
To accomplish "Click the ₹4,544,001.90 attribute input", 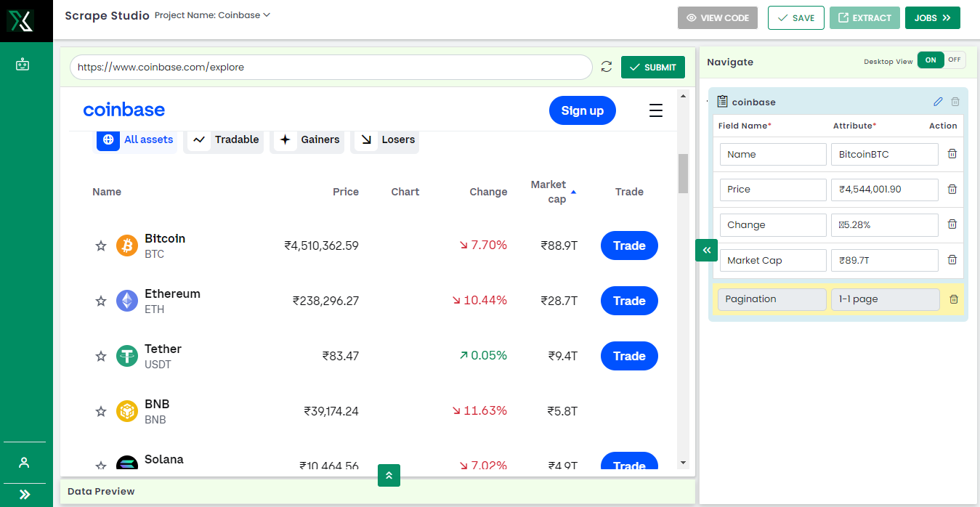I will click(885, 189).
